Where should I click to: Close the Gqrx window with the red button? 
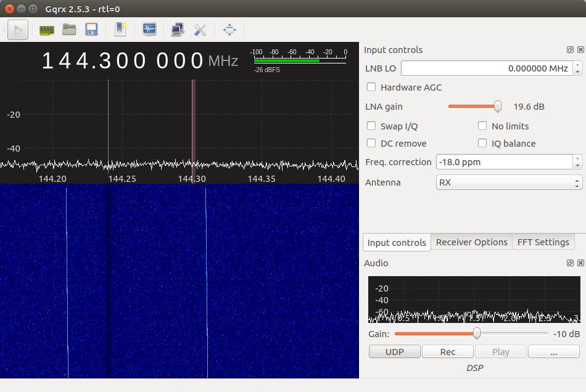point(10,9)
